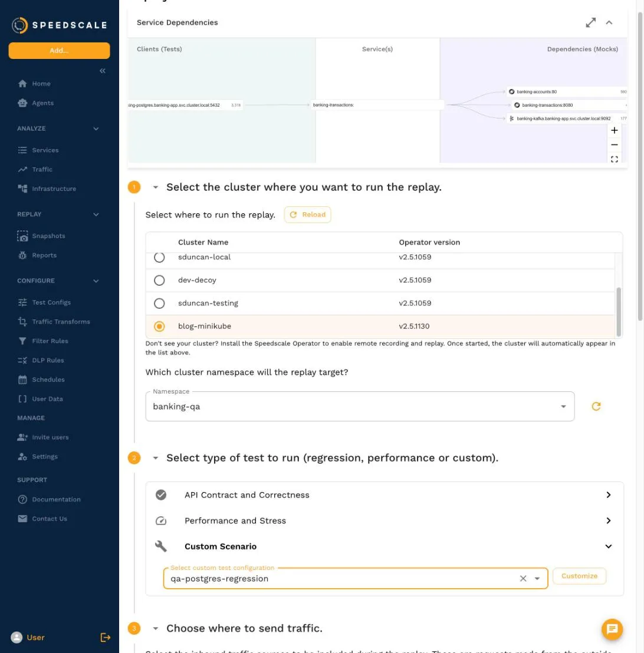Click the Services list icon

click(22, 150)
